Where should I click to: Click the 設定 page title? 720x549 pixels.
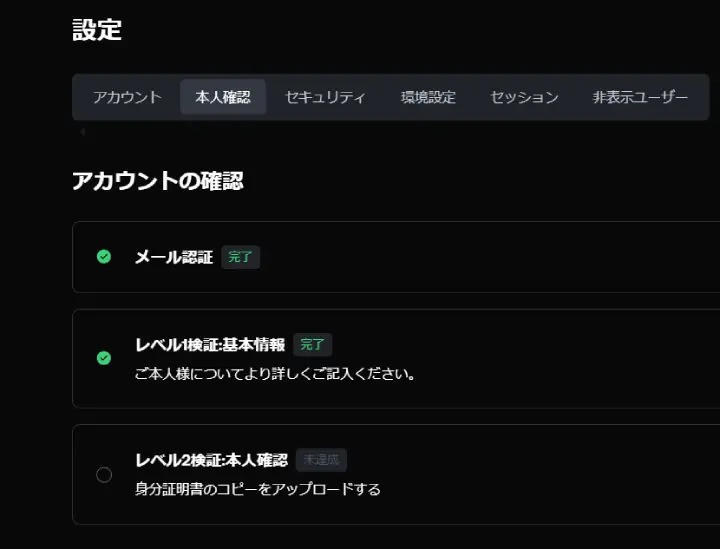pos(97,30)
